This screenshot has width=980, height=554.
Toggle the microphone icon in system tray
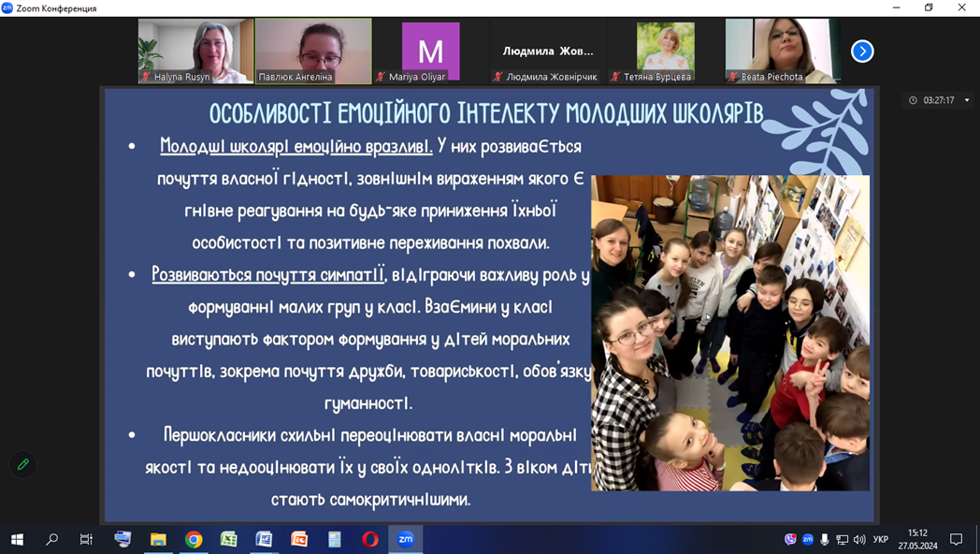[824, 539]
